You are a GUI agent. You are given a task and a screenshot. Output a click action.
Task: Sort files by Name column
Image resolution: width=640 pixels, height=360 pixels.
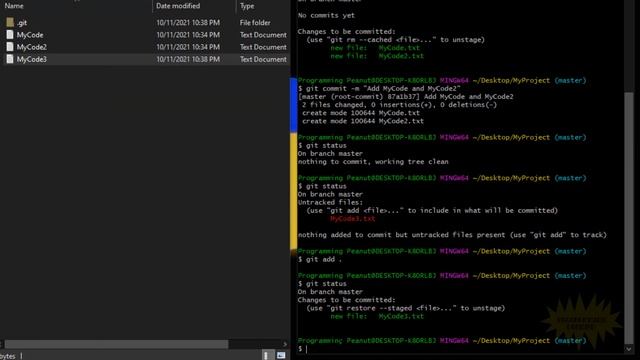point(14,6)
